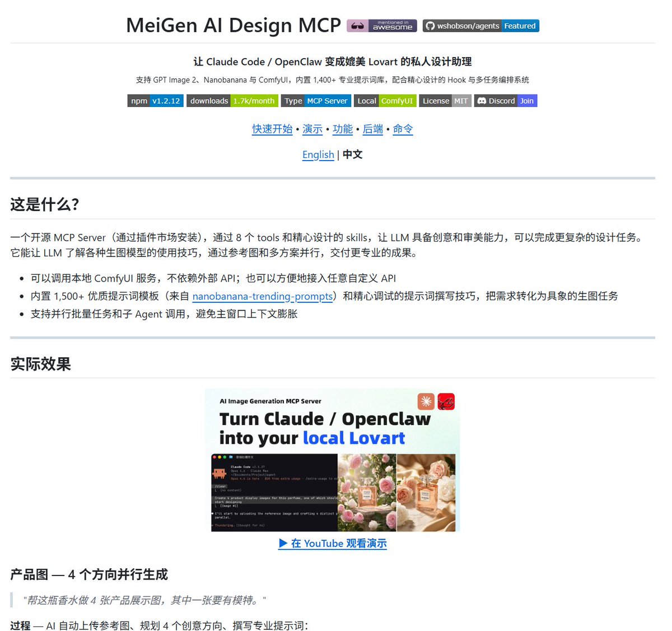Click the orange Claude logo in demo image
The height and width of the screenshot is (631, 672).
[x=426, y=401]
